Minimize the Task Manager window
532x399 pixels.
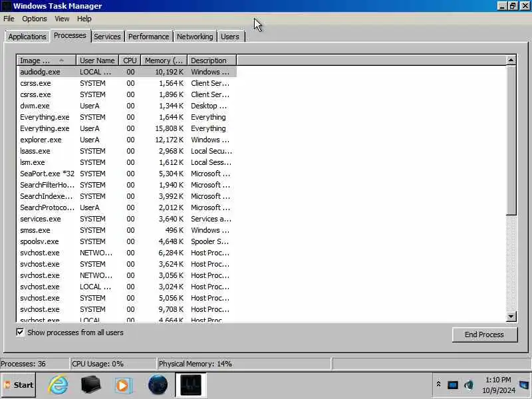503,6
